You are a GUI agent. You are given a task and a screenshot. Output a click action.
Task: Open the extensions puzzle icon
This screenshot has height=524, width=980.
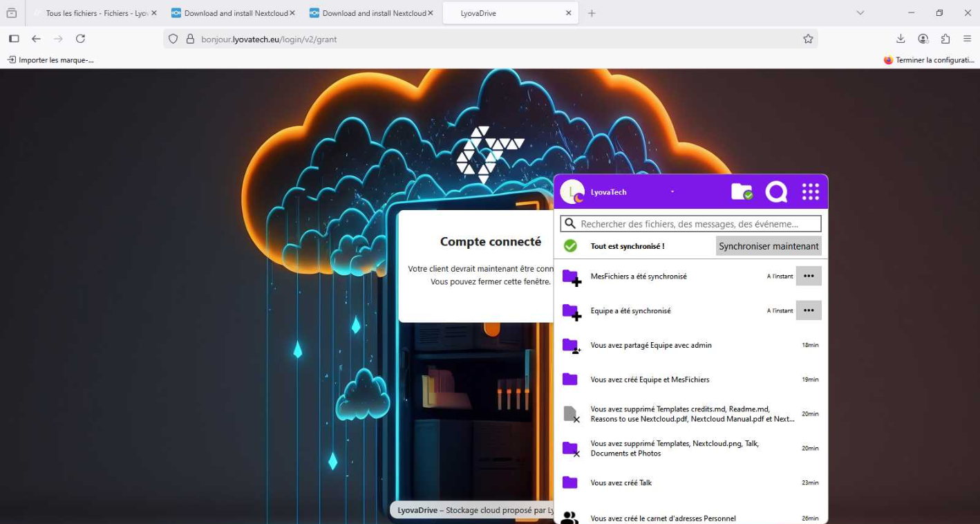945,39
